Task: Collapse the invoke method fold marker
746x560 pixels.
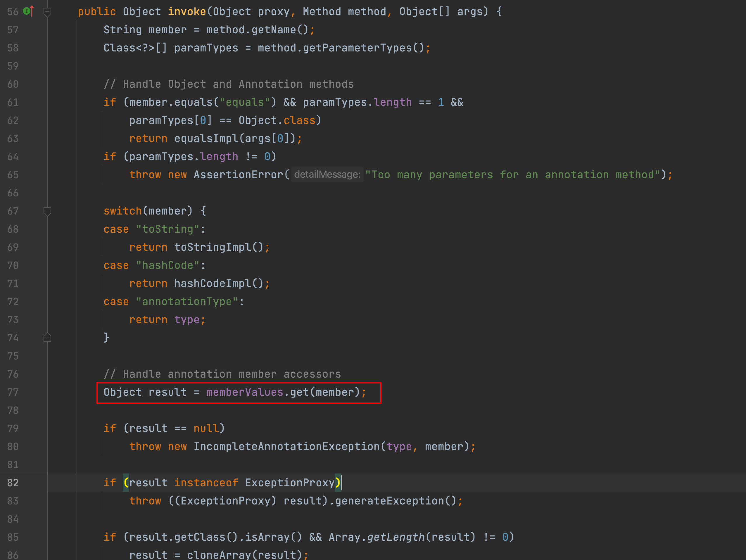Action: click(47, 12)
